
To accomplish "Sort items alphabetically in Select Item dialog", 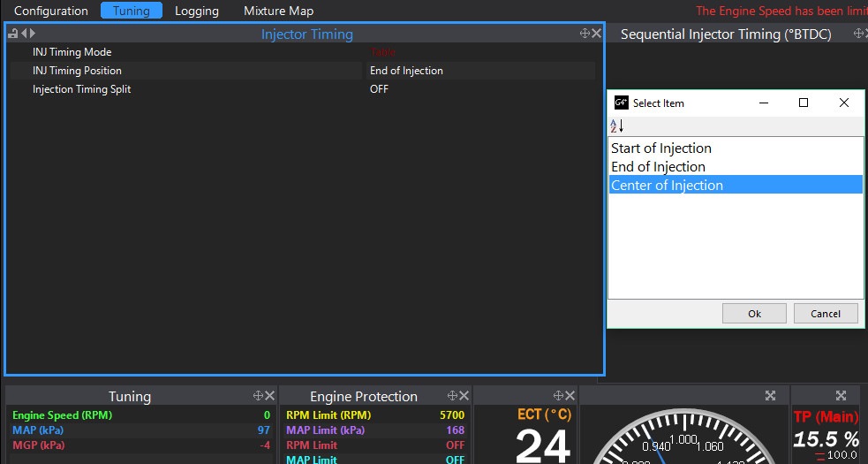I will point(616,126).
